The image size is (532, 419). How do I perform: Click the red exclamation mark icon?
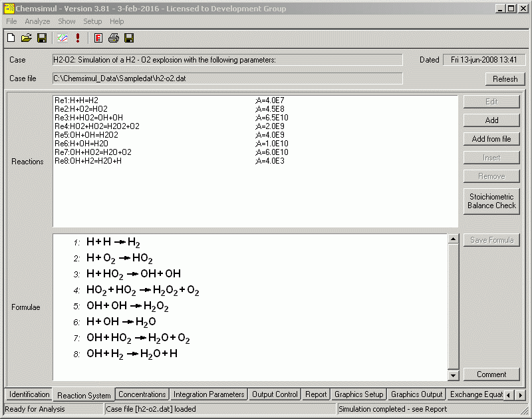(78, 38)
